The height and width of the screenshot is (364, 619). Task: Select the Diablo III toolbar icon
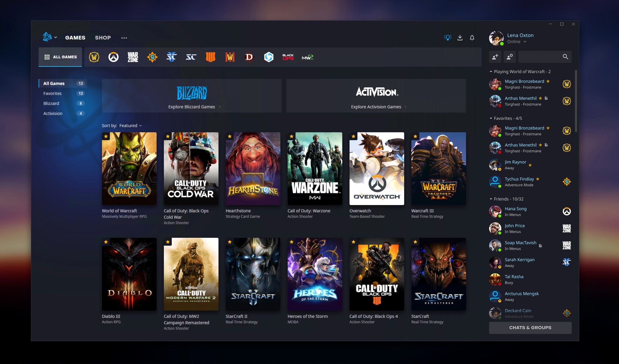pos(249,57)
